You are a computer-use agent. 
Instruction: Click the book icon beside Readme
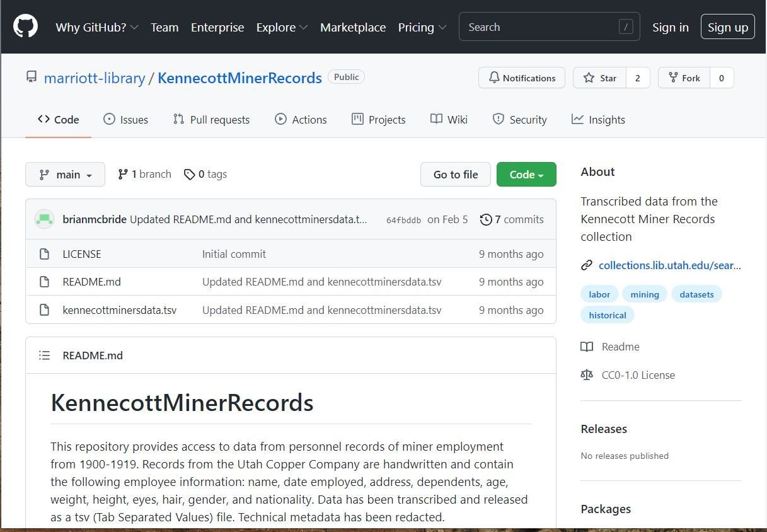[x=587, y=347]
